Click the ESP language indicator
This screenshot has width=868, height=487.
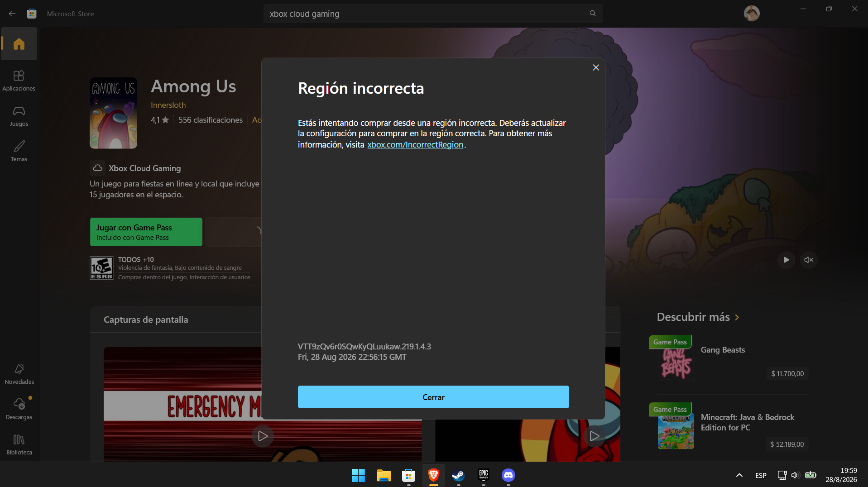click(x=761, y=475)
